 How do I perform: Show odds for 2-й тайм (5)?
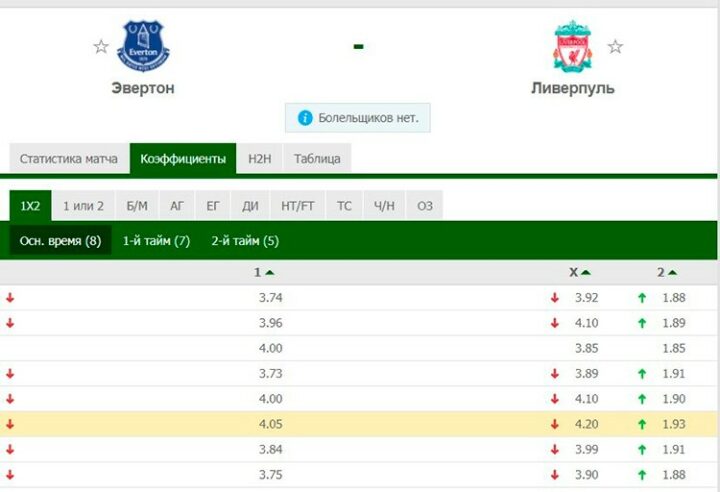[245, 241]
